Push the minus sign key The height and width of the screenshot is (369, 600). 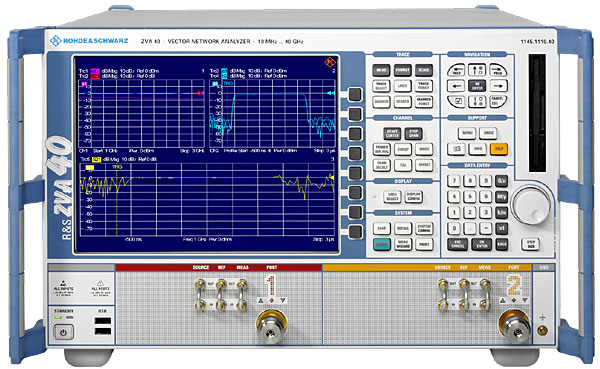486,229
